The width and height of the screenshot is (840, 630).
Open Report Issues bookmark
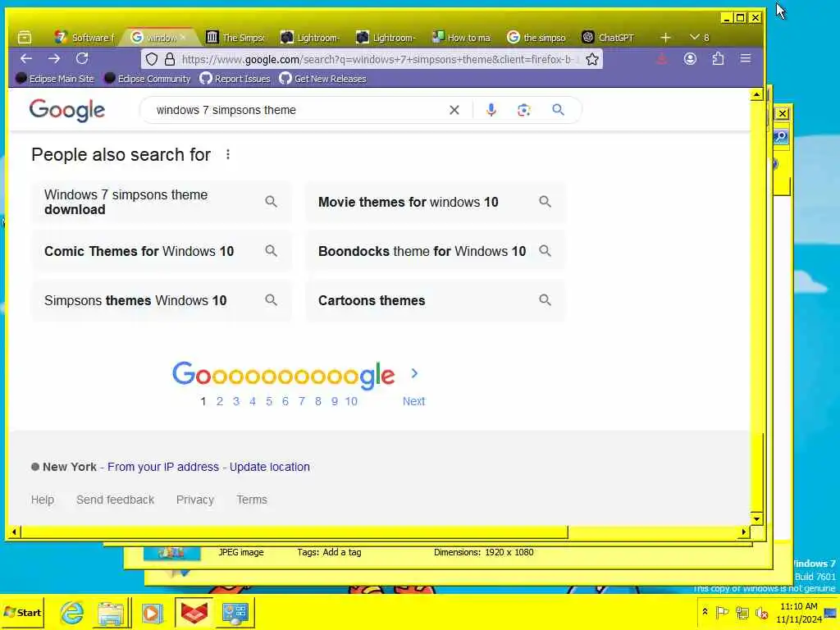pos(235,79)
